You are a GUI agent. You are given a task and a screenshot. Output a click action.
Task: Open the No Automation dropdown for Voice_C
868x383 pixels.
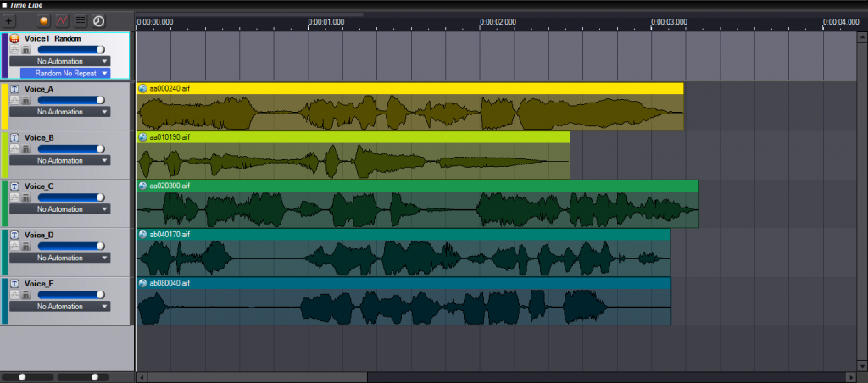click(60, 209)
